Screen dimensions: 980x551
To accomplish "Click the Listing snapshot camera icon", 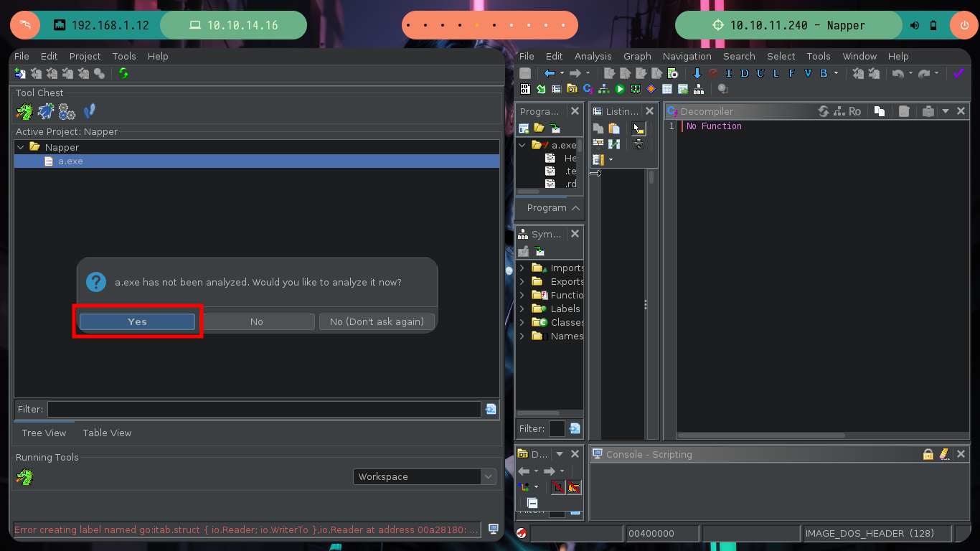I will [x=639, y=144].
